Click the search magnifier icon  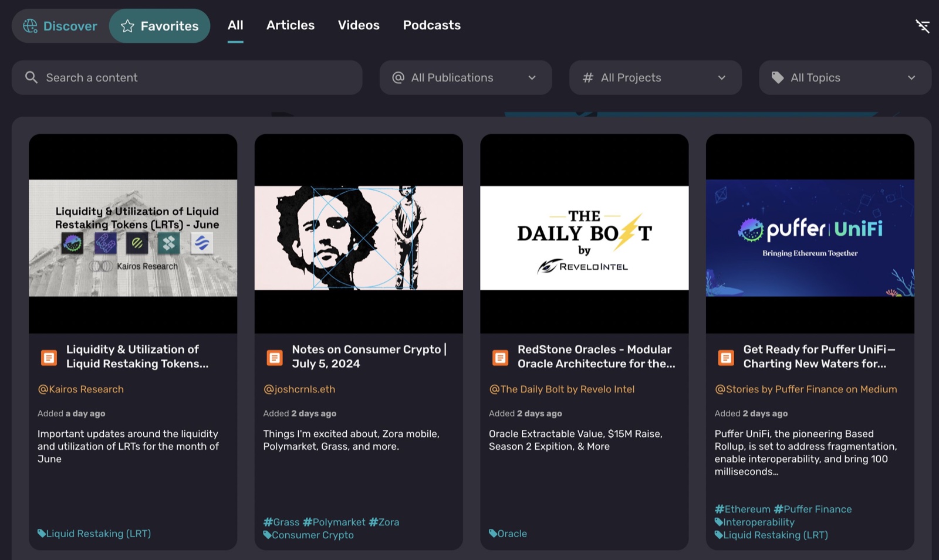31,77
